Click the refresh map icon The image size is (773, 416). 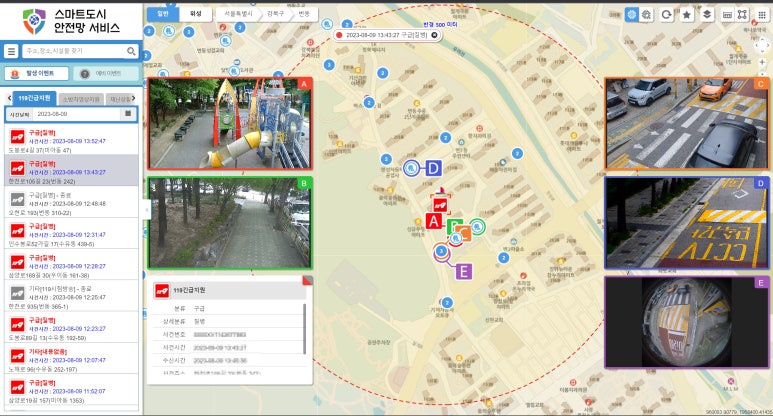click(666, 15)
